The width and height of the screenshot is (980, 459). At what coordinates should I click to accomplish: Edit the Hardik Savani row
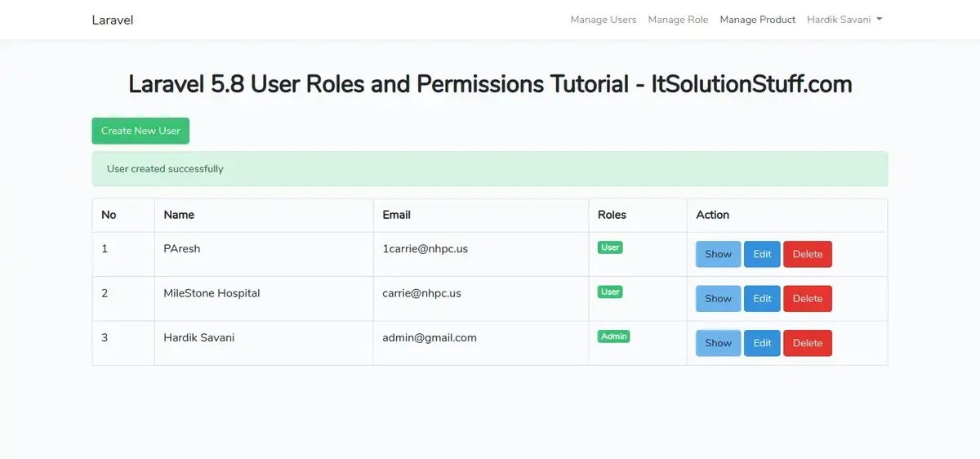[762, 343]
